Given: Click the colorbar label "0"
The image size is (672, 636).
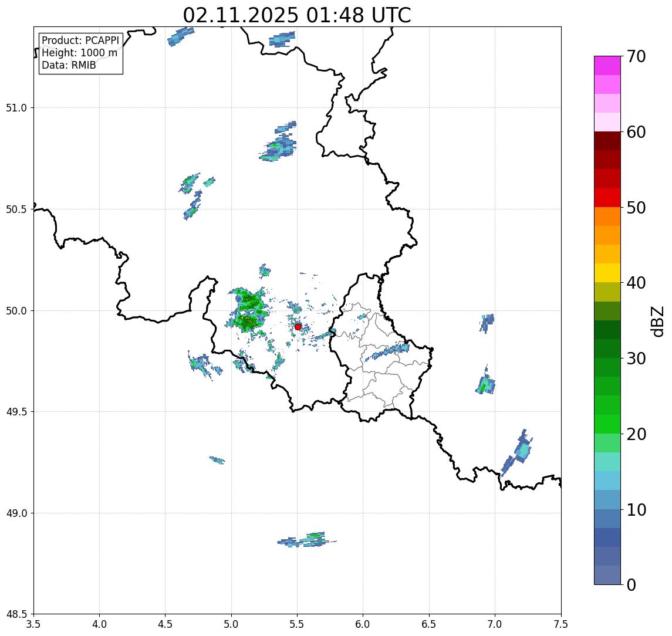Looking at the screenshot, I should 632,584.
